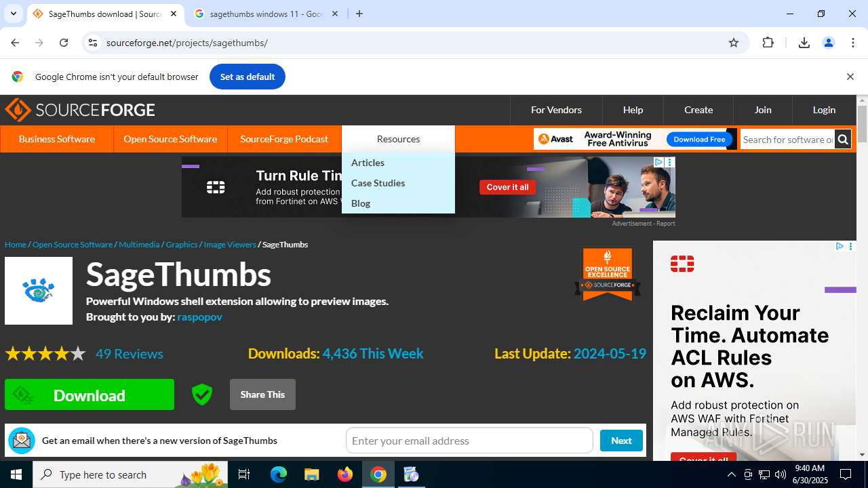Click the search magnifier icon on SourceForge
The width and height of the screenshot is (868, 488).
tap(843, 140)
